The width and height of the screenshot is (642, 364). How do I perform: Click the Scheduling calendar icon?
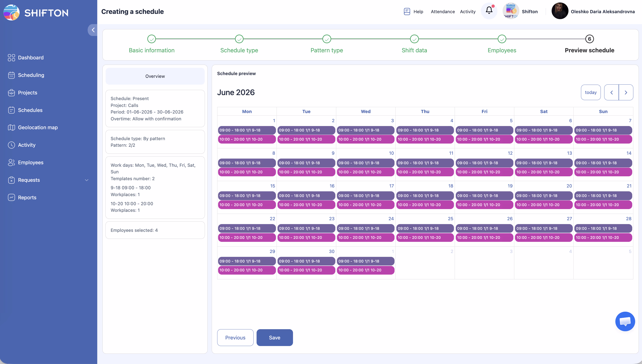[x=11, y=75]
